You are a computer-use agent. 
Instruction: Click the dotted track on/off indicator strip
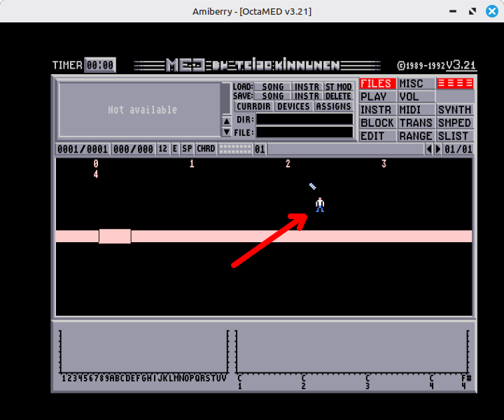point(235,149)
